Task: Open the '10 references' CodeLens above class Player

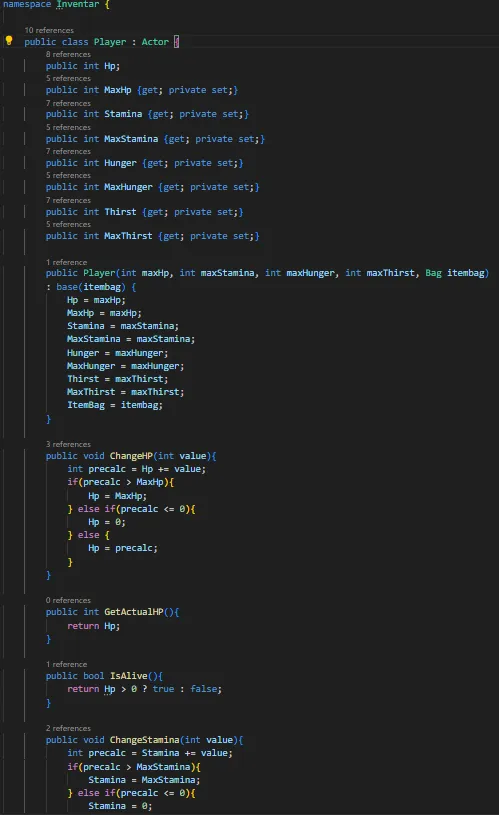Action: point(49,30)
